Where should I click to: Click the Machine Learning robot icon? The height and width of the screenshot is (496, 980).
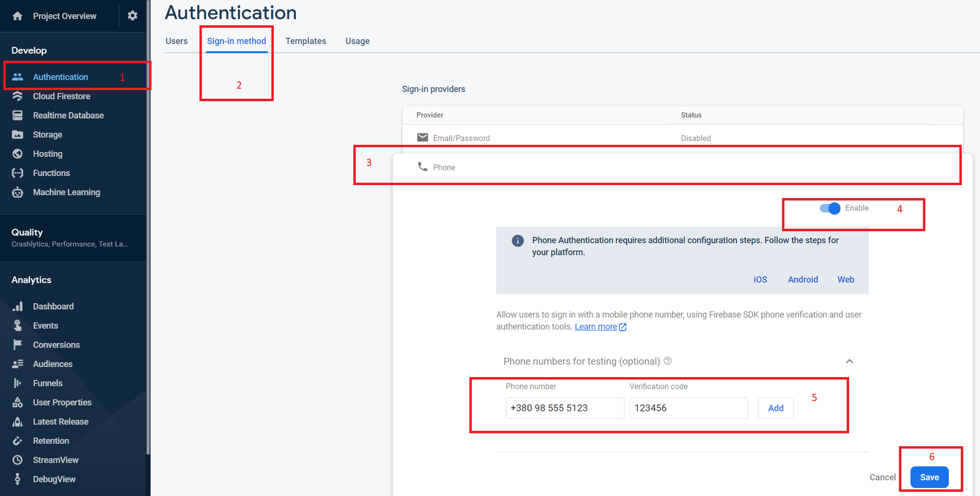pyautogui.click(x=17, y=192)
